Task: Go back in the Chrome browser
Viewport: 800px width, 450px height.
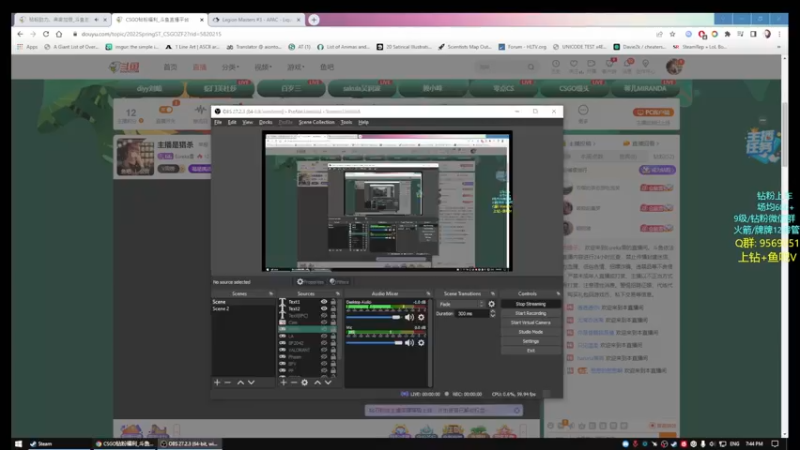Action: 20,34
